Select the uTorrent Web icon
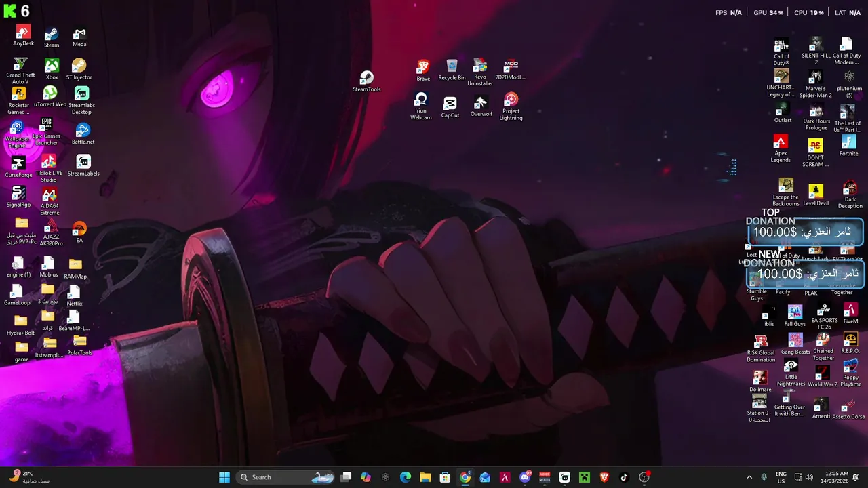The width and height of the screenshot is (868, 488). 50,97
